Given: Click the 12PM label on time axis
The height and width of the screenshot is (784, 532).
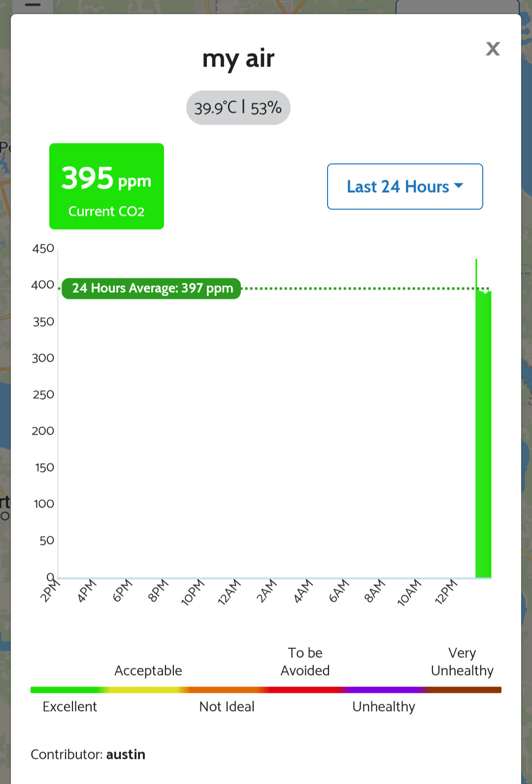Looking at the screenshot, I should pos(446,592).
